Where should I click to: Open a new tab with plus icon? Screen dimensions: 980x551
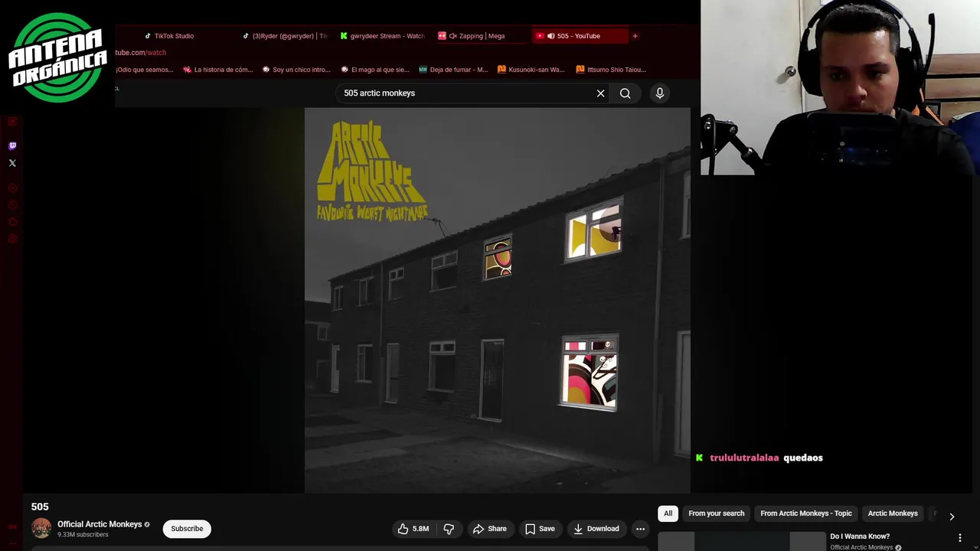(x=635, y=36)
